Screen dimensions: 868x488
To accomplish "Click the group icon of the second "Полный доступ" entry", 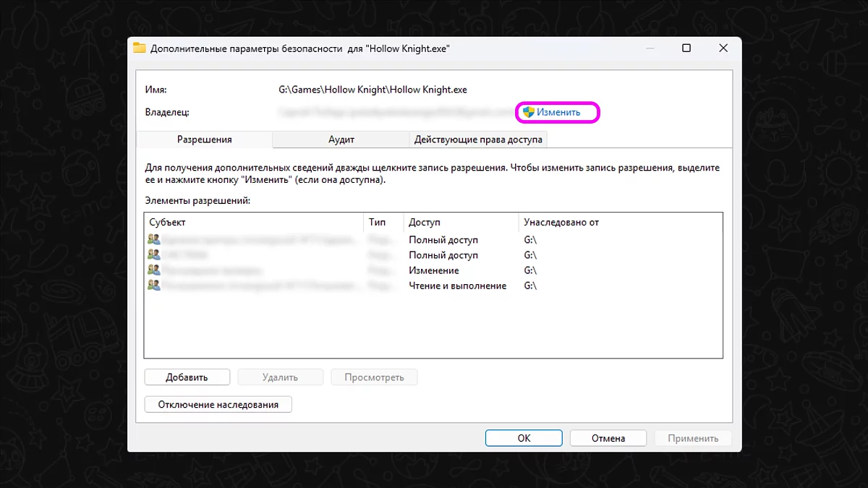I will [x=153, y=254].
